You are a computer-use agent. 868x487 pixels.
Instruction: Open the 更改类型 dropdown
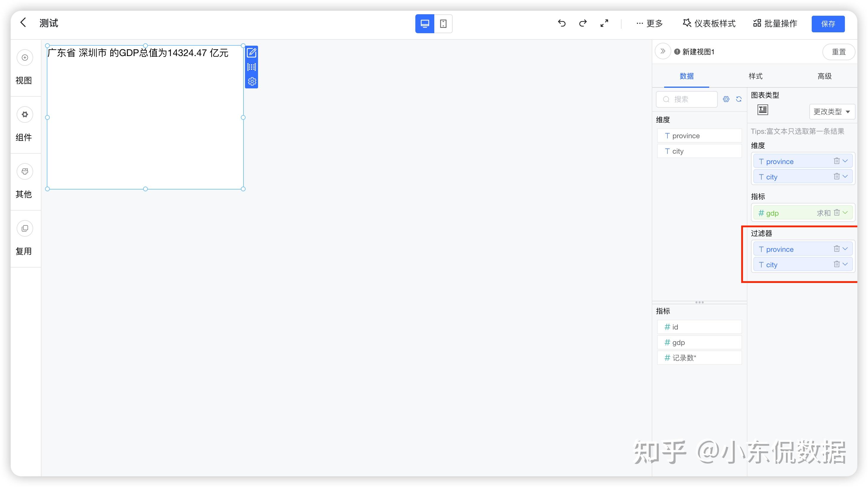832,112
